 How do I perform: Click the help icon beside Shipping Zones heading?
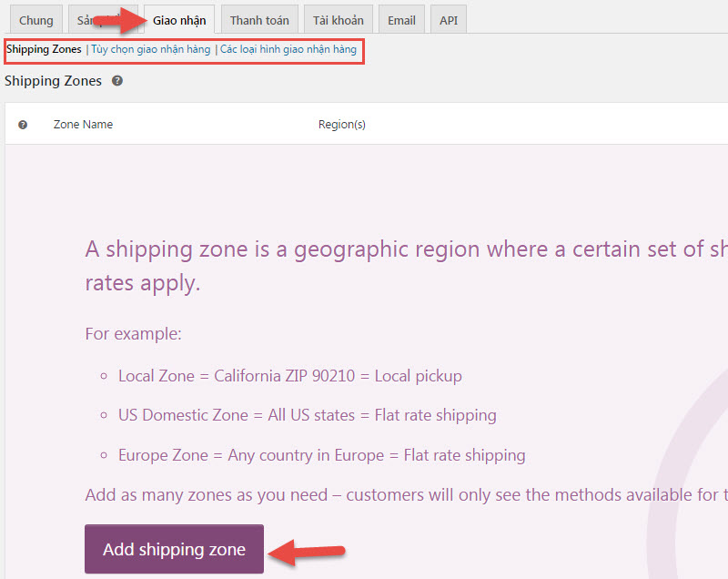[x=117, y=81]
